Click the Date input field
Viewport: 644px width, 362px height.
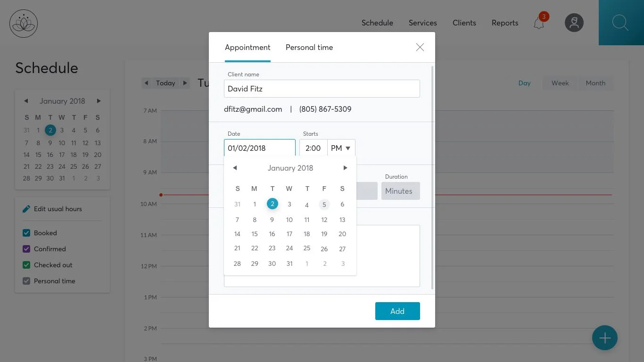[x=260, y=148]
